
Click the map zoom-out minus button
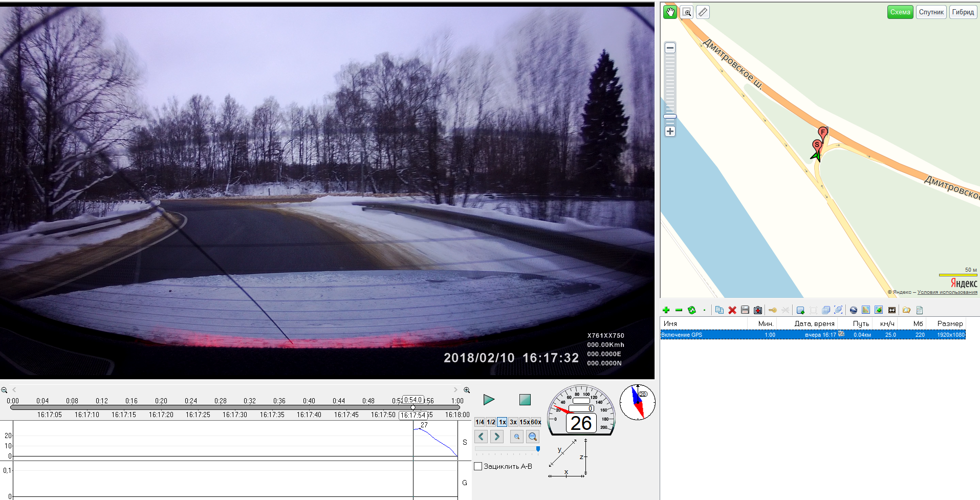coord(670,48)
